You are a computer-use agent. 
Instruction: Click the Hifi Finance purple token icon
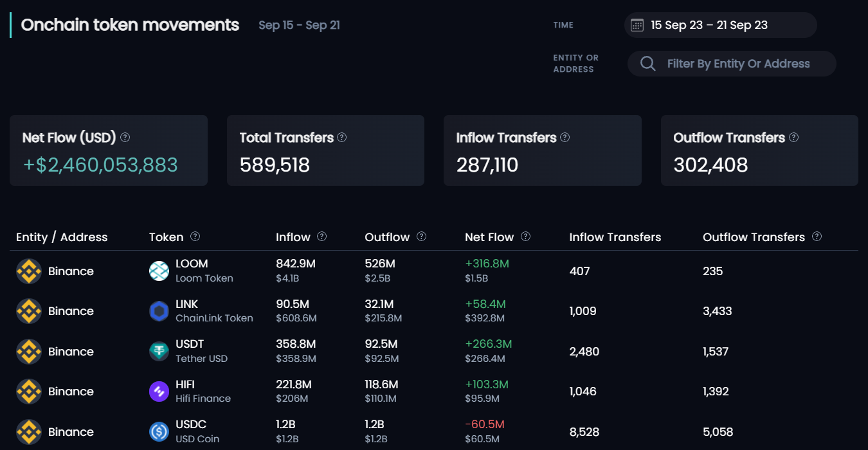159,392
